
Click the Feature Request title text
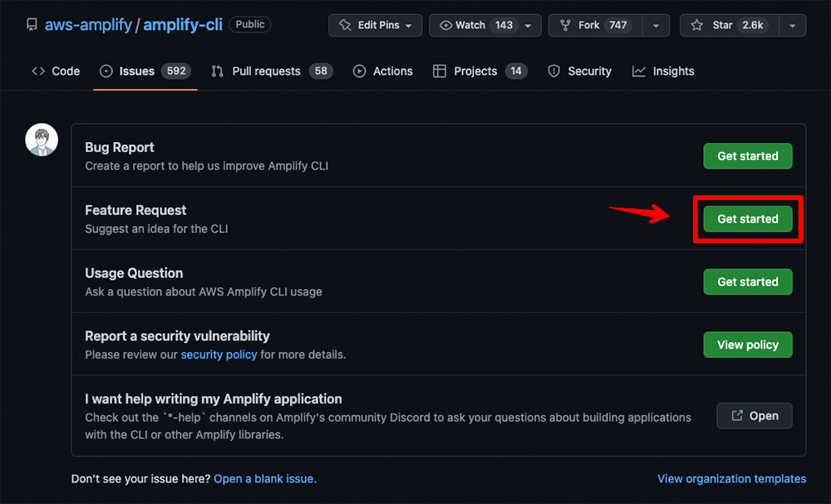(135, 210)
